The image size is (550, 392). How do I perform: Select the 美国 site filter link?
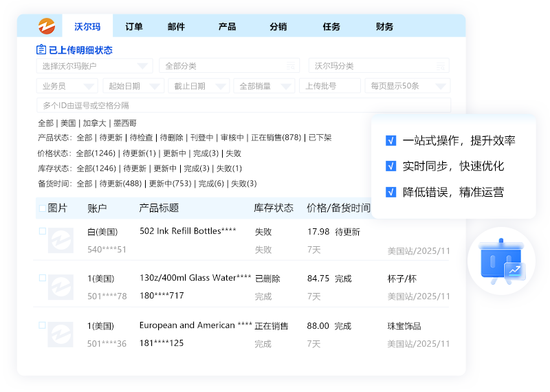tap(68, 123)
